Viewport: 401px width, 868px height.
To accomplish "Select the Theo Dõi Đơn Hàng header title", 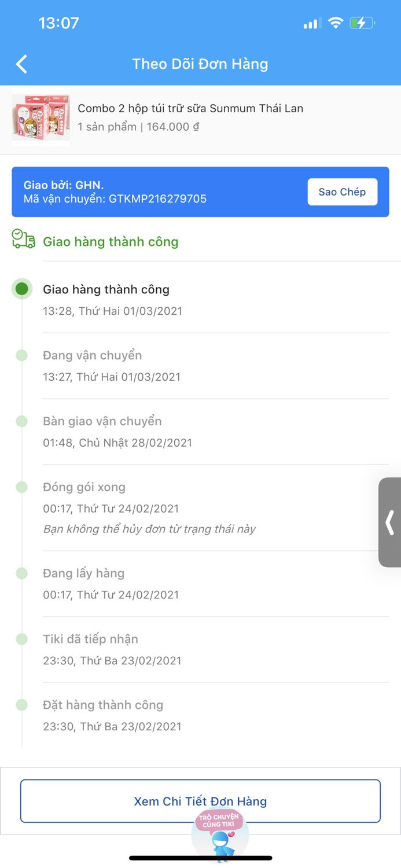I will [x=200, y=64].
